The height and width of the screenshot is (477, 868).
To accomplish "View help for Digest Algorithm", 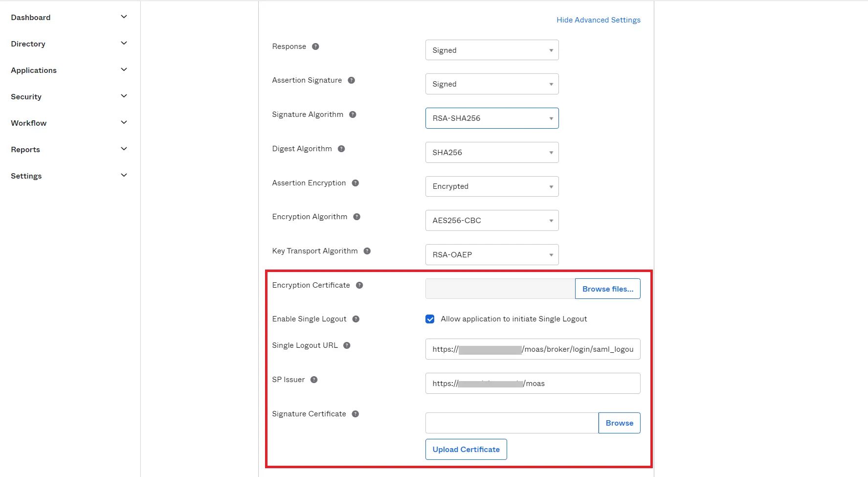I will [x=341, y=148].
